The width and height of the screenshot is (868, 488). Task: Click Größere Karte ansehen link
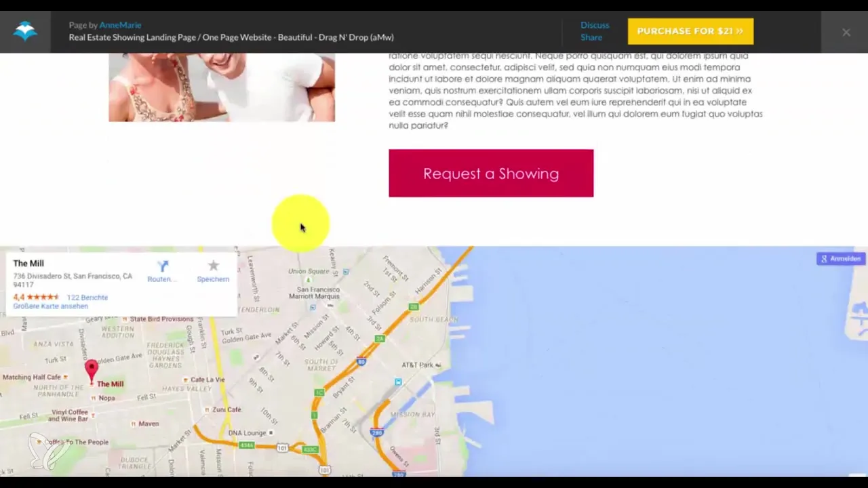[50, 306]
